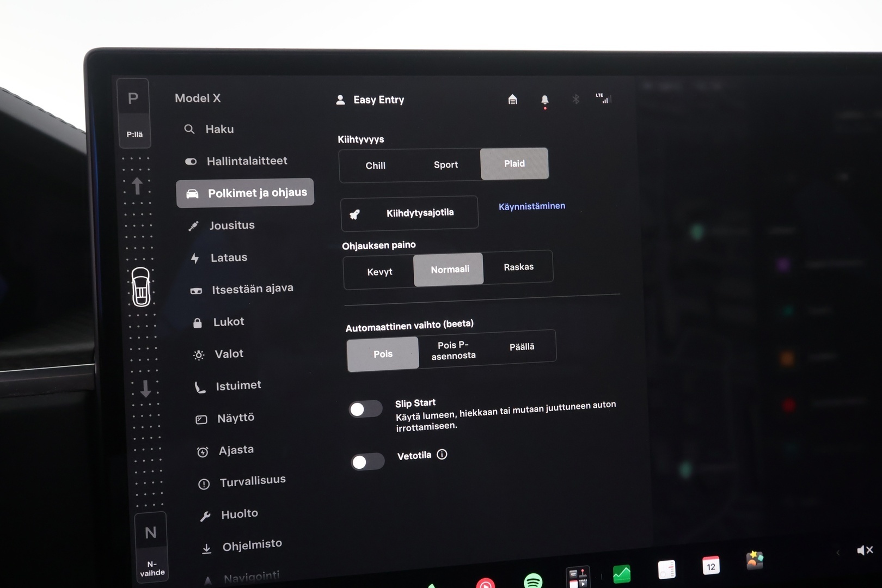Tap the down arrow on the gear strip
This screenshot has width=882, height=588.
pos(145,389)
